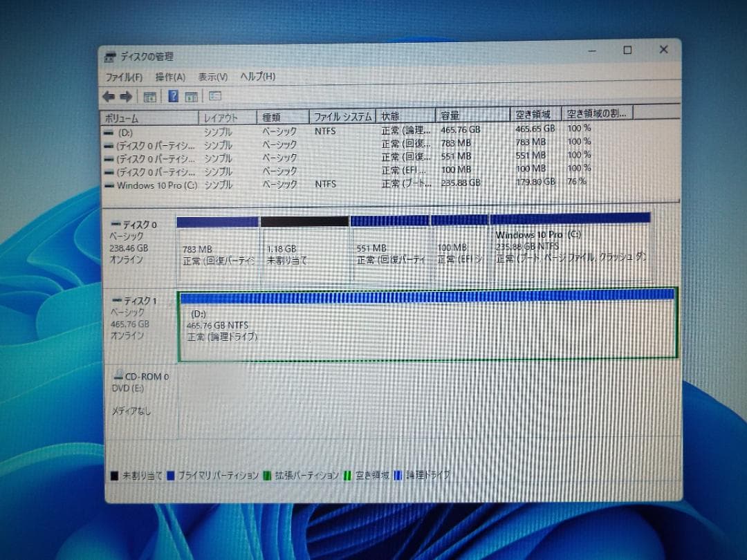Open the 表示(V) menu

[211, 77]
